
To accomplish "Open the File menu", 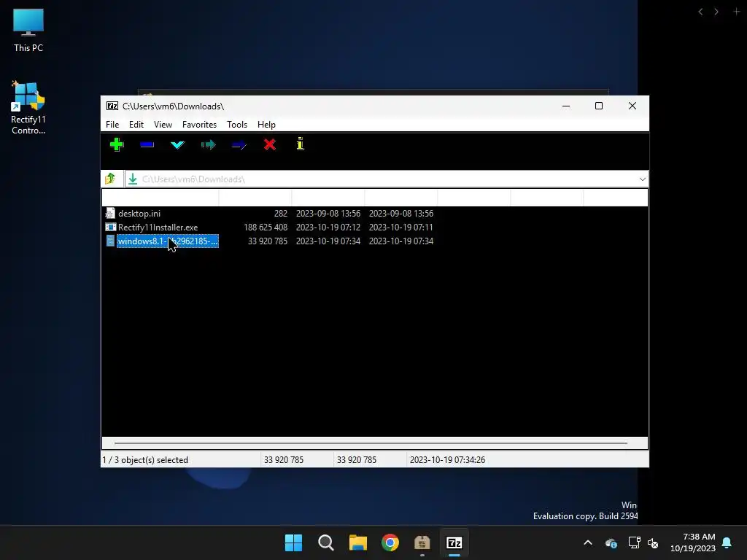I will pyautogui.click(x=112, y=124).
